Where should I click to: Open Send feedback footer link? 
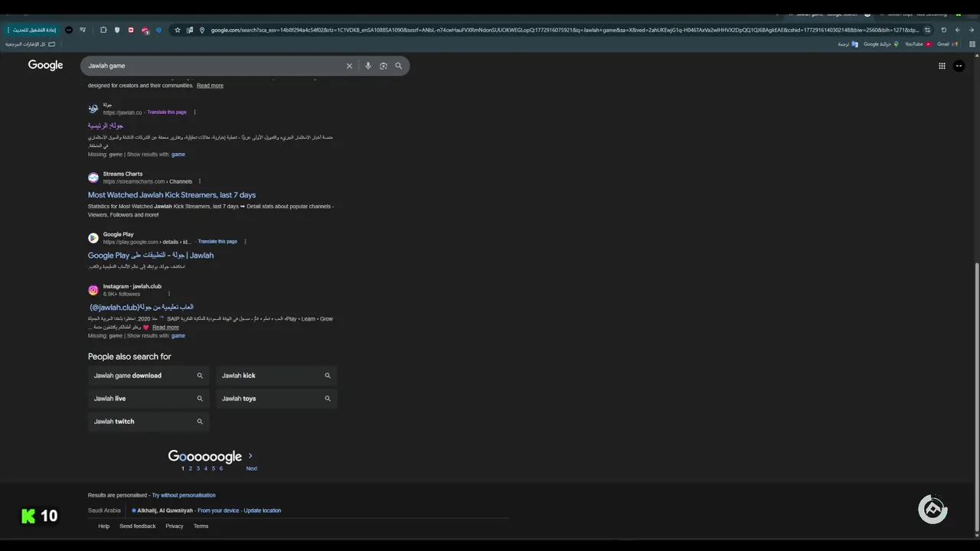click(x=138, y=527)
